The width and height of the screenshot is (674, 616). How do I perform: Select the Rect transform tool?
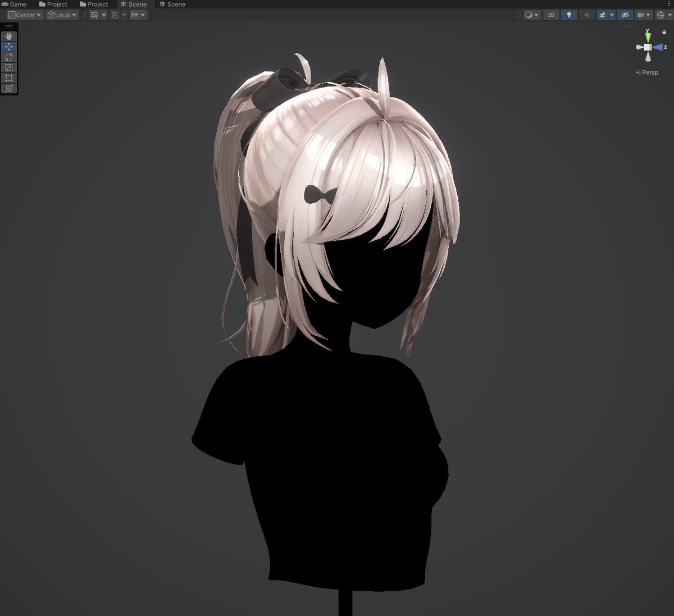click(9, 77)
